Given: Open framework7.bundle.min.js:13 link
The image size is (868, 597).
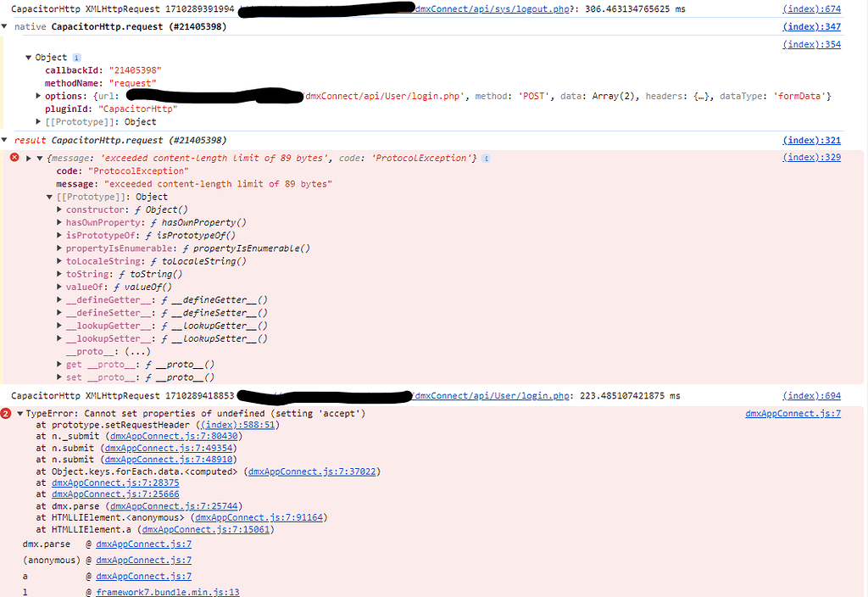Looking at the screenshot, I should (x=168, y=592).
